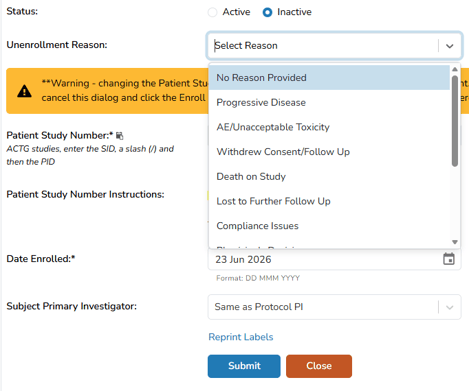This screenshot has height=391, width=469.
Task: Click the Status label
Action: tap(22, 11)
